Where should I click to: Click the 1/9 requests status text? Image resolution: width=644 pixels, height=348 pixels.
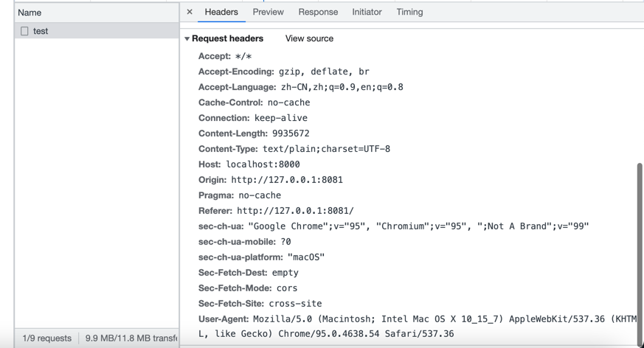pyautogui.click(x=47, y=338)
